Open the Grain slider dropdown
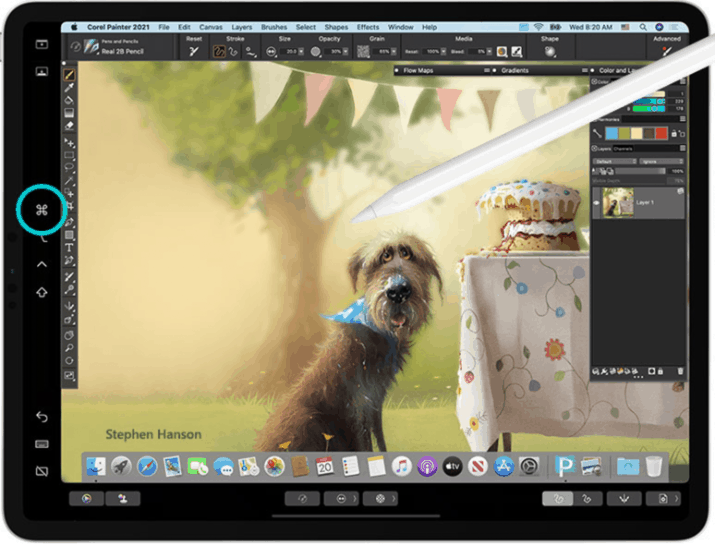This screenshot has width=715, height=546. [394, 52]
